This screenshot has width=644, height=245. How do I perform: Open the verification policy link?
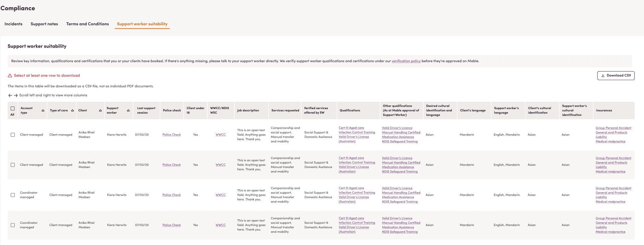(406, 61)
